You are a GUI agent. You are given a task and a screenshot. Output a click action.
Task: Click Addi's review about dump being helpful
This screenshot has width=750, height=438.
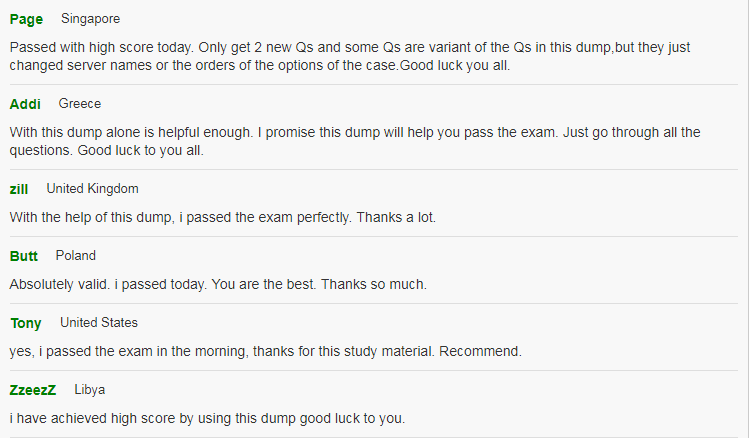[355, 141]
